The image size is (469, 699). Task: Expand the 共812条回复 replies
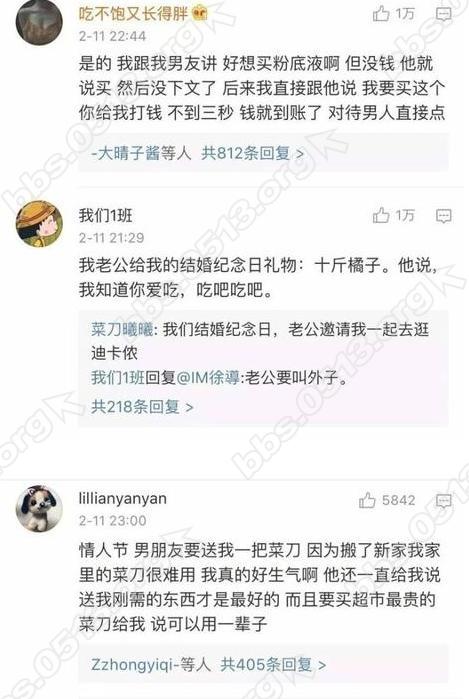(x=252, y=154)
